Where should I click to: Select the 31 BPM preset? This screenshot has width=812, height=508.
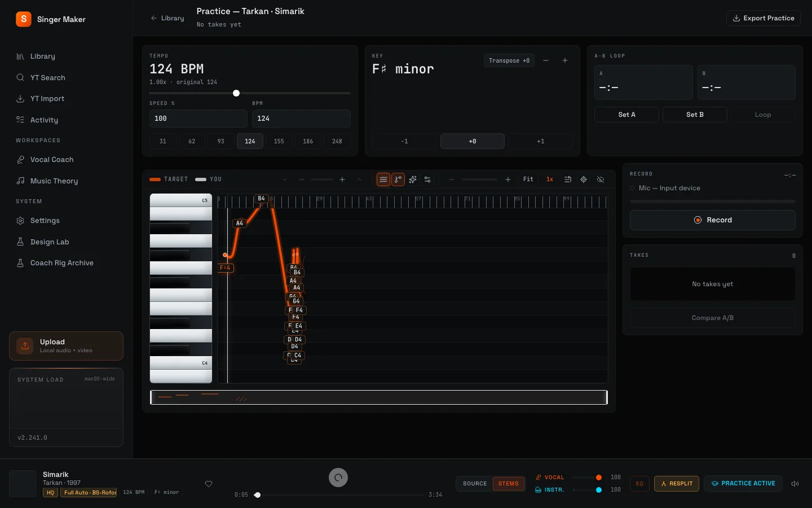point(163,141)
